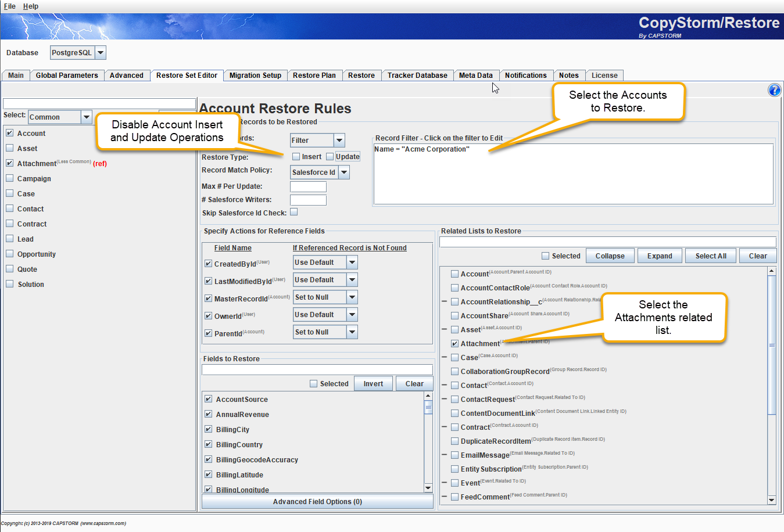The height and width of the screenshot is (532, 784).
Task: Toggle the Insert restore type checkbox
Action: pyautogui.click(x=296, y=157)
